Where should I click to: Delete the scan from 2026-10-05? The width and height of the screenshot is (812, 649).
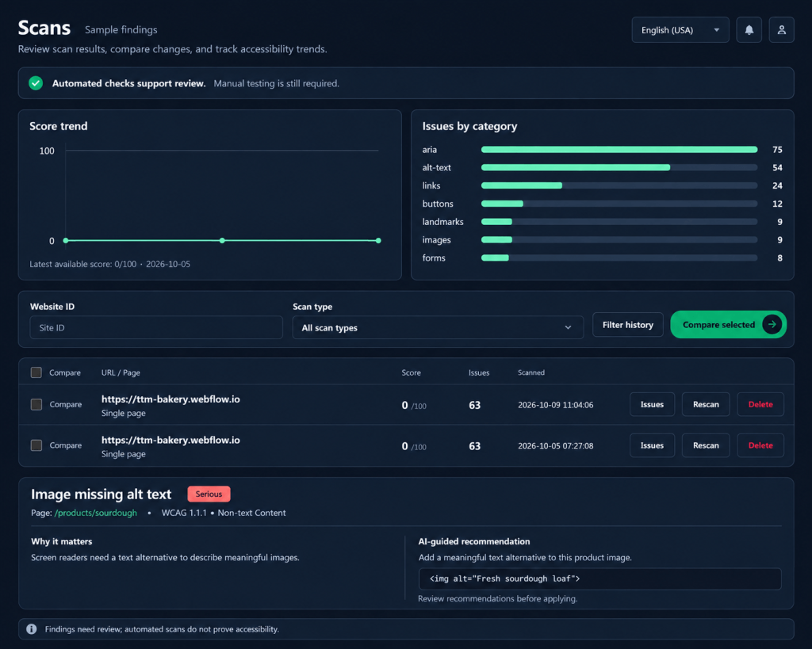coord(760,445)
